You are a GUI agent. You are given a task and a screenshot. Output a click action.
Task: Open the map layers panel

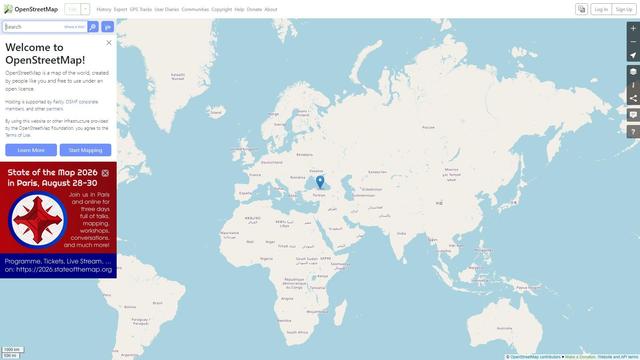633,72
